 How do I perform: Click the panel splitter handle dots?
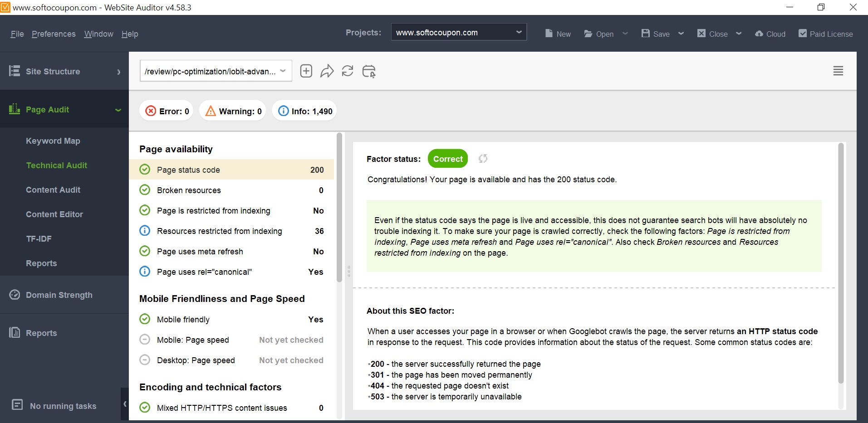[349, 271]
